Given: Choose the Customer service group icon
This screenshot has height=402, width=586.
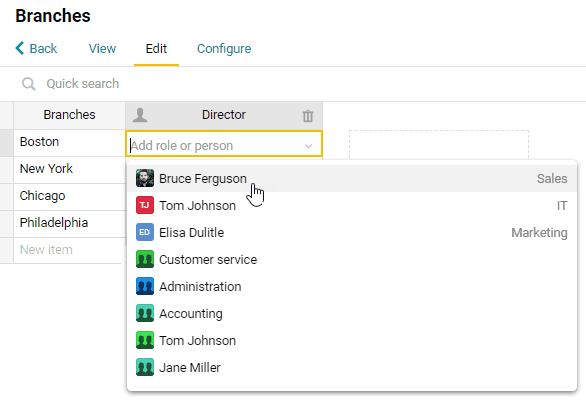Looking at the screenshot, I should pyautogui.click(x=145, y=259).
